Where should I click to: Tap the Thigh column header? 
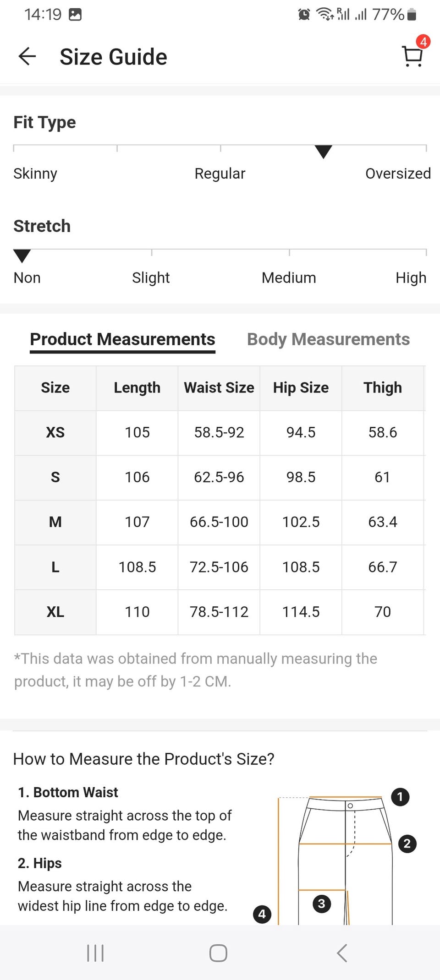383,388
